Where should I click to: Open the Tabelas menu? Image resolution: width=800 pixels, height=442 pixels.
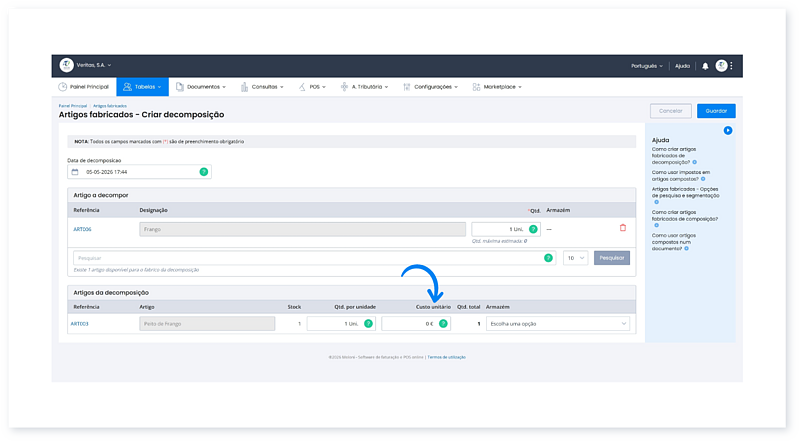point(142,87)
